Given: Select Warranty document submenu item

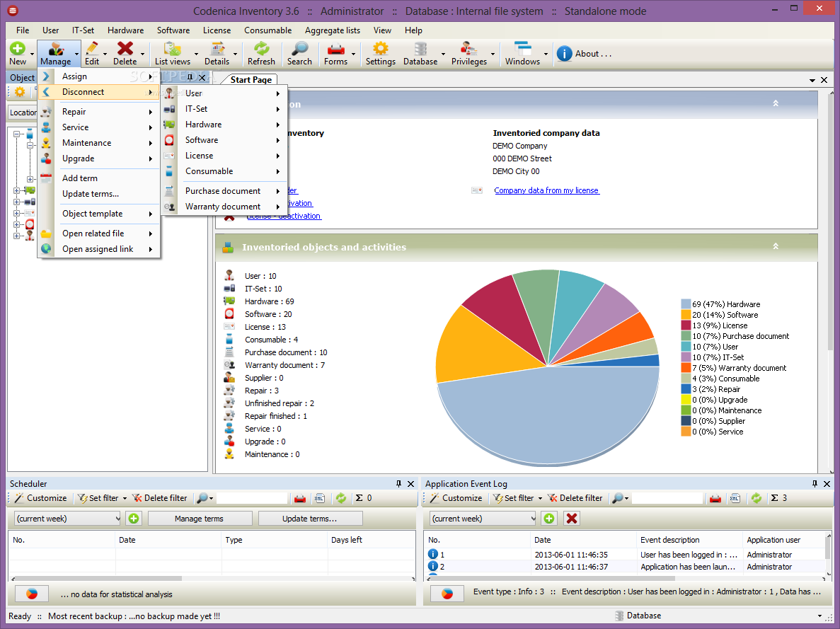Looking at the screenshot, I should tap(224, 207).
